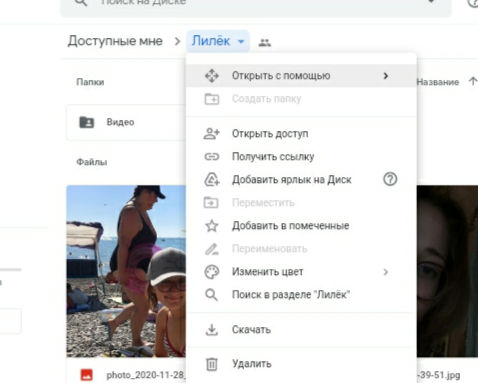Click the Видео shared folder icon

click(x=87, y=122)
